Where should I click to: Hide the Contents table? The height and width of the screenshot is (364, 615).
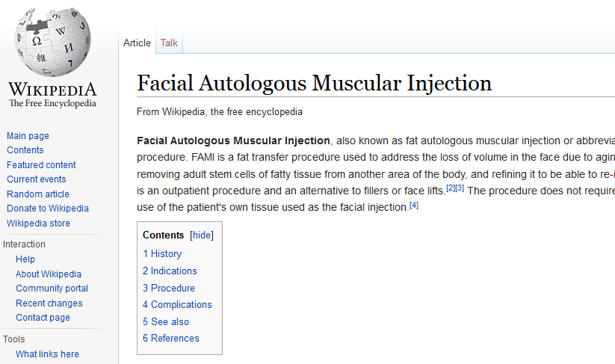(x=202, y=235)
